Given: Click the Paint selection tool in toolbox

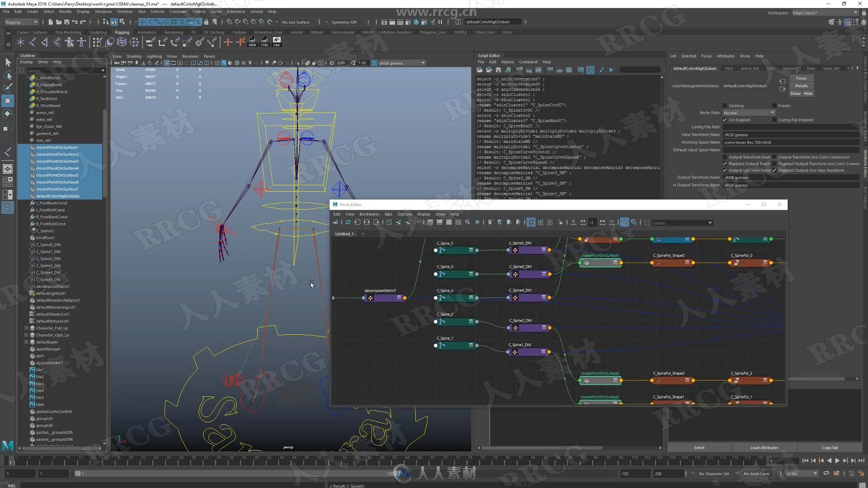Looking at the screenshot, I should click(x=8, y=87).
